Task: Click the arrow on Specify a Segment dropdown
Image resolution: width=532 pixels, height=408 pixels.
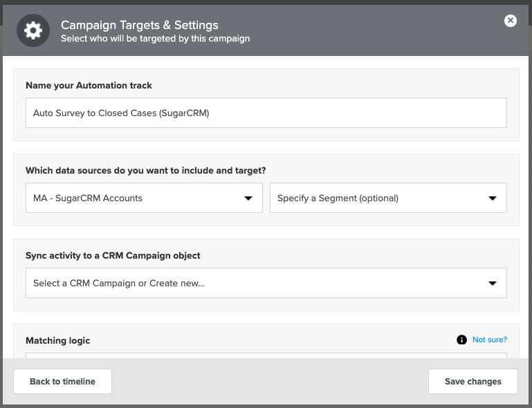Action: click(x=493, y=198)
